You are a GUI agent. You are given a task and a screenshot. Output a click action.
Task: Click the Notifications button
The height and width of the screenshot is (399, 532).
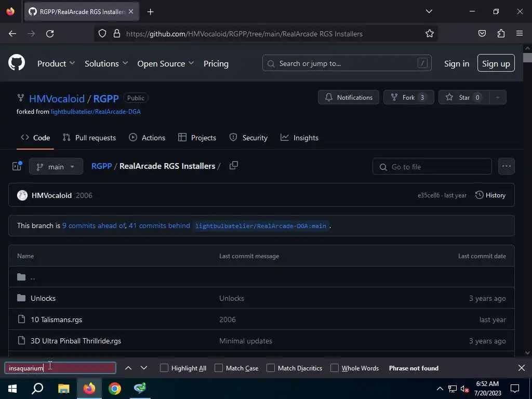click(349, 97)
